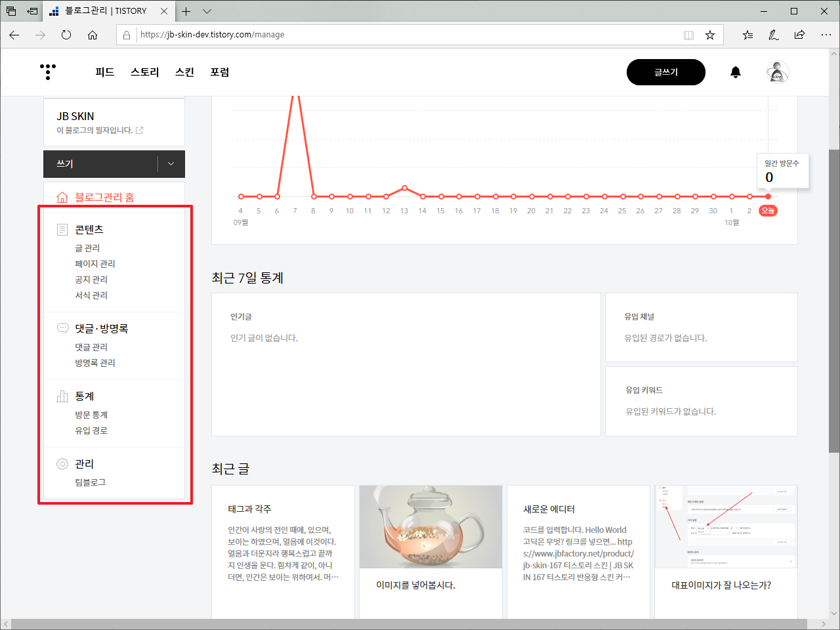Open the 포럼 menu
This screenshot has height=630, width=840.
tap(220, 72)
